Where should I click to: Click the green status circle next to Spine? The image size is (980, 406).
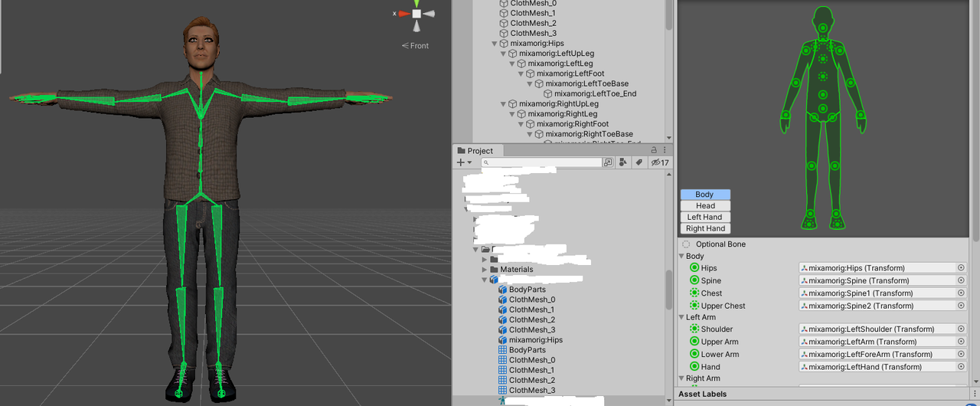(694, 280)
